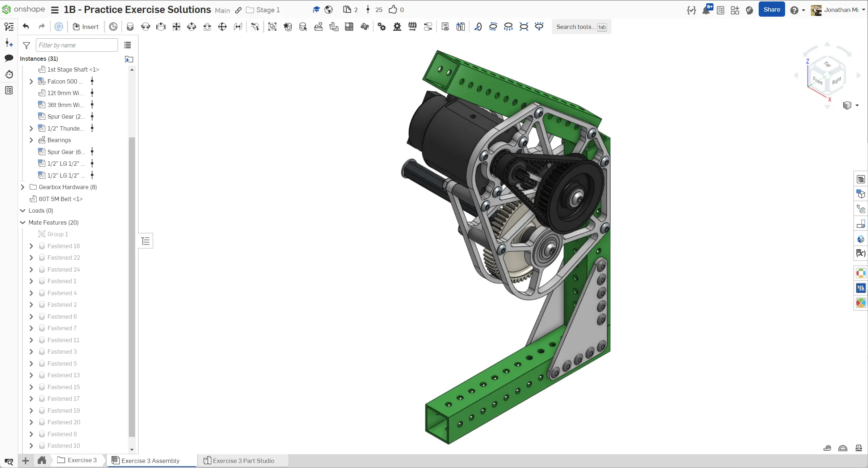Collapse the Mate Features section

point(22,222)
